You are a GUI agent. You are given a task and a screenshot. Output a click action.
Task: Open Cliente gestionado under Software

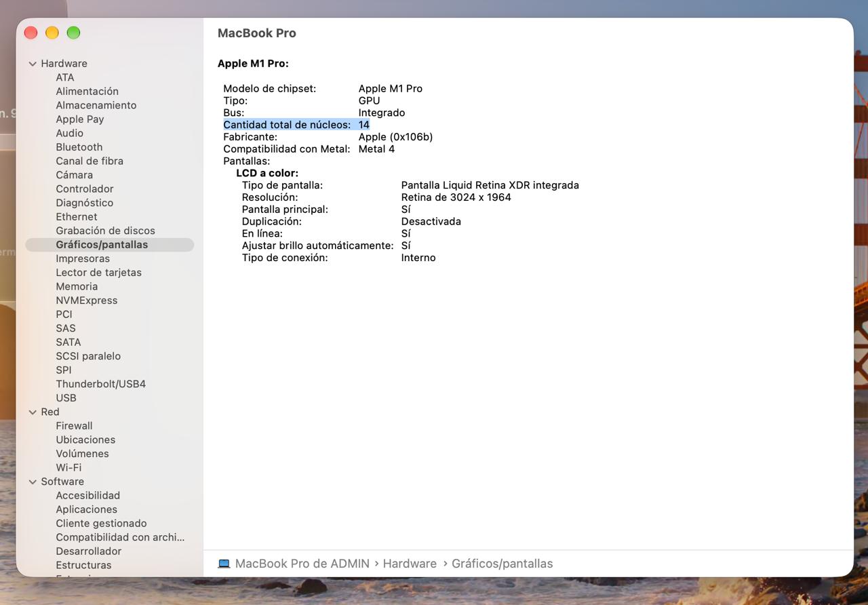(x=101, y=524)
